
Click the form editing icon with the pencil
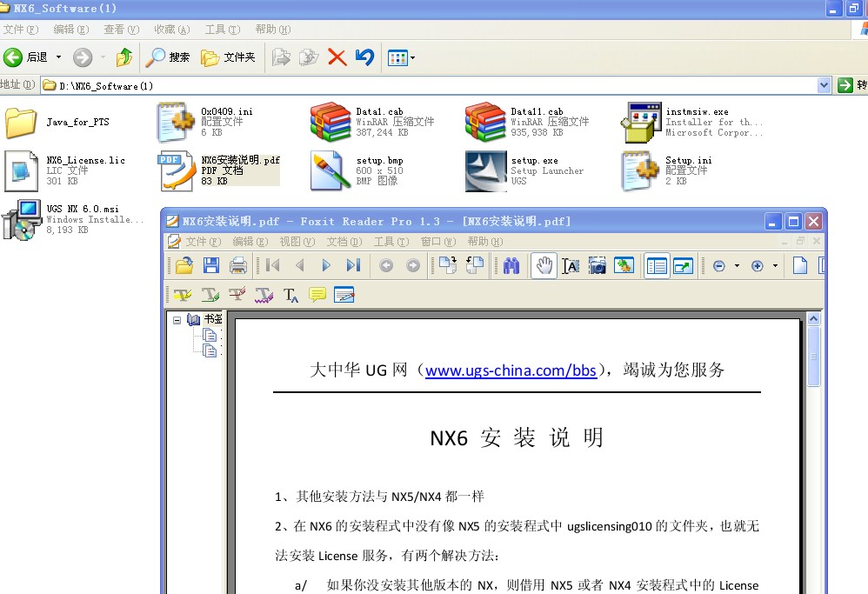344,295
